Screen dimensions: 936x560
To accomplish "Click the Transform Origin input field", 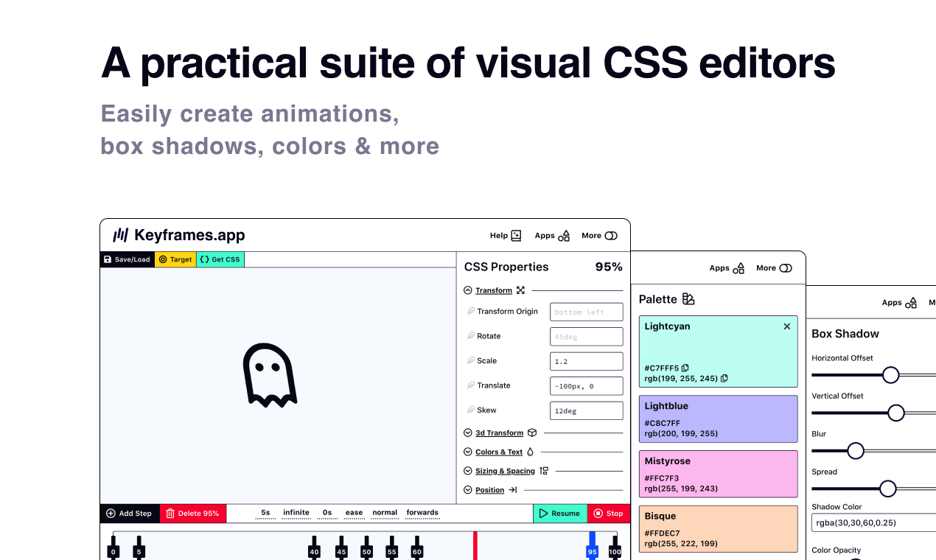I will pos(587,312).
